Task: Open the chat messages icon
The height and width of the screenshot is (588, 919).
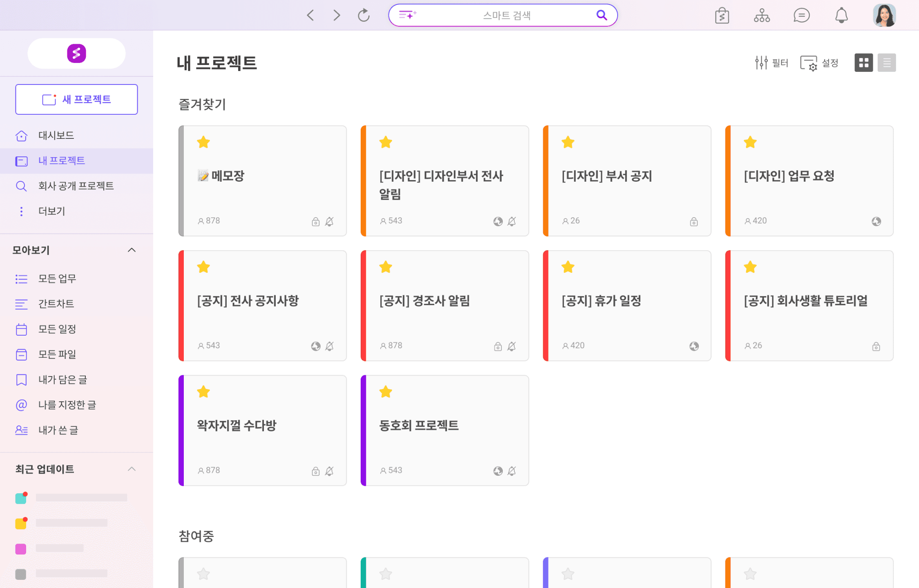Action: (801, 16)
